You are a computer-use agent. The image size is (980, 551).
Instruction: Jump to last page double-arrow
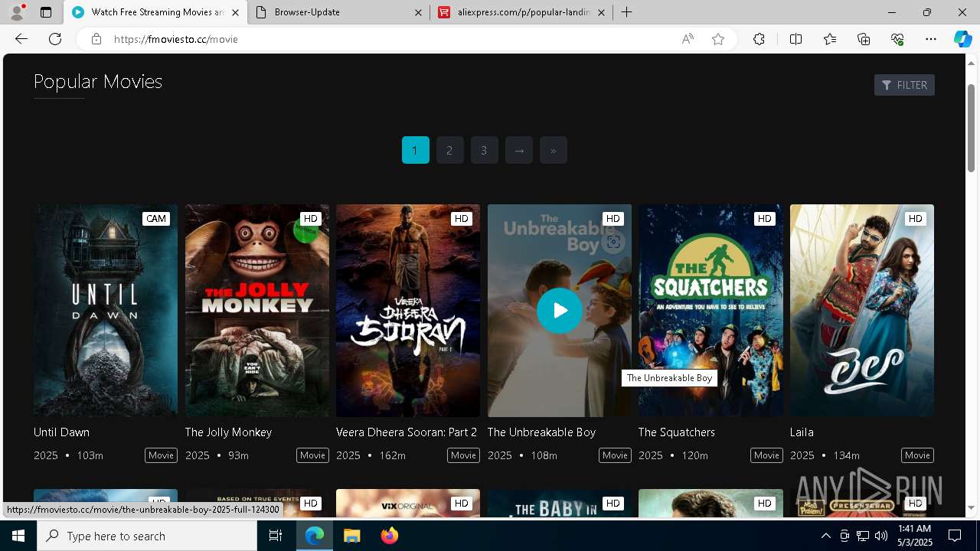(x=553, y=150)
